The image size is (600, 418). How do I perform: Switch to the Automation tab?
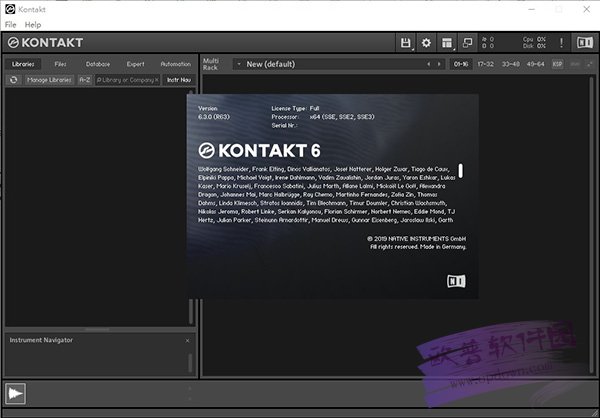click(176, 64)
